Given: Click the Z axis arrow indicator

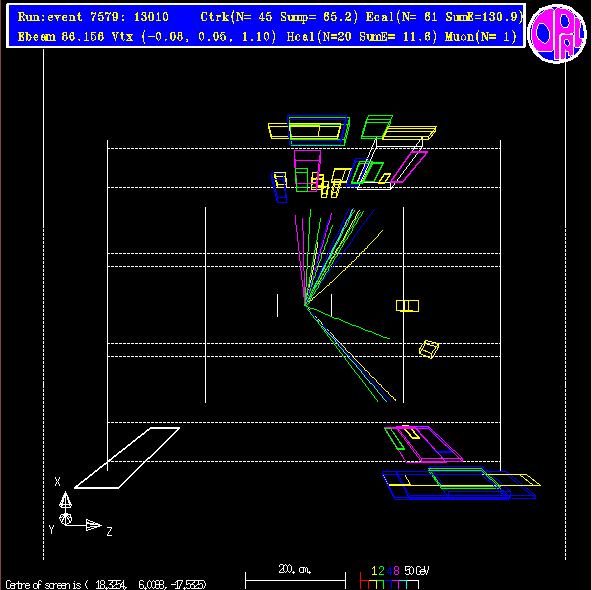Looking at the screenshot, I should click(x=93, y=525).
